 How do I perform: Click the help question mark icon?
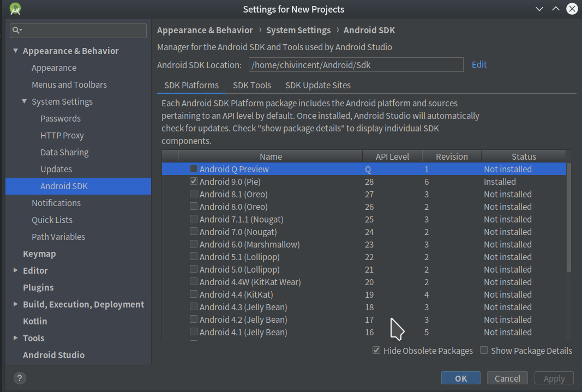(x=20, y=378)
